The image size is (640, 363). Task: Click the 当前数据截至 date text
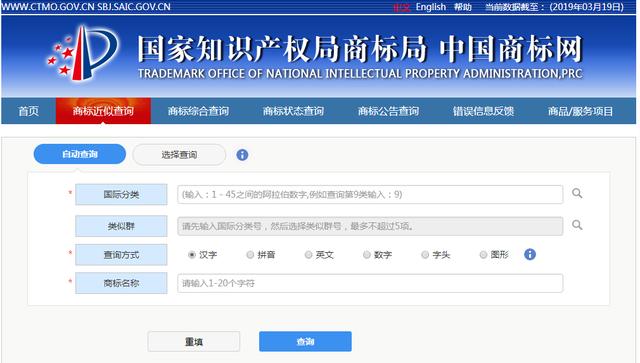(x=554, y=7)
